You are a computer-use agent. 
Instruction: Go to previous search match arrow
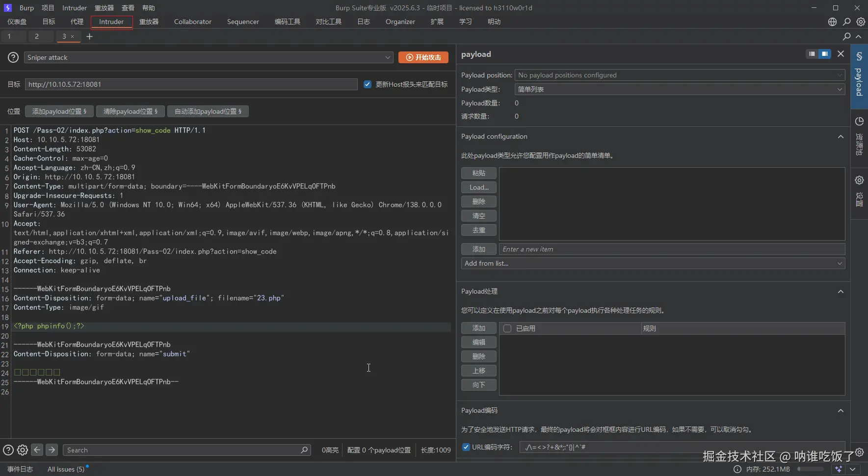point(37,450)
